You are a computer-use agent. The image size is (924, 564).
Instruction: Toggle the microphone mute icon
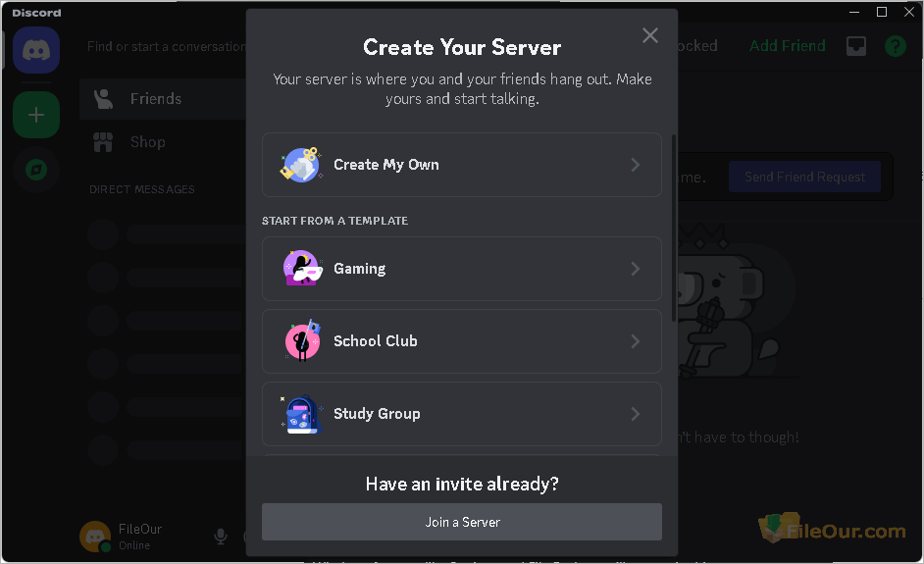[x=221, y=537]
